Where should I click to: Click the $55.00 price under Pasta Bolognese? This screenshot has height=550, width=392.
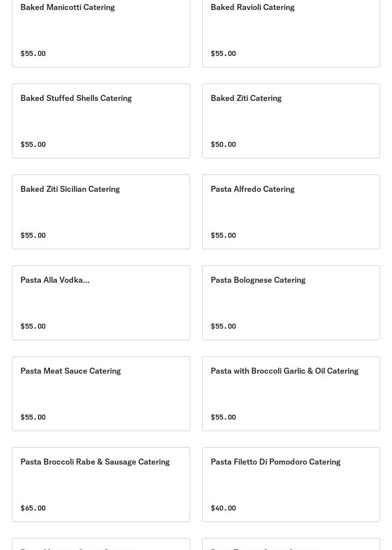tap(223, 326)
